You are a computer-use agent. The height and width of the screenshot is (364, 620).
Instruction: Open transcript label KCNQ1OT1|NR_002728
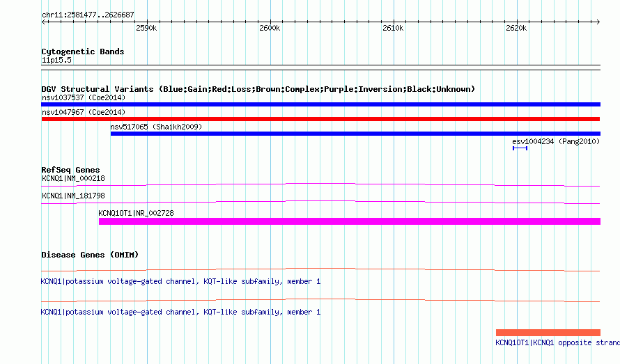tap(136, 213)
